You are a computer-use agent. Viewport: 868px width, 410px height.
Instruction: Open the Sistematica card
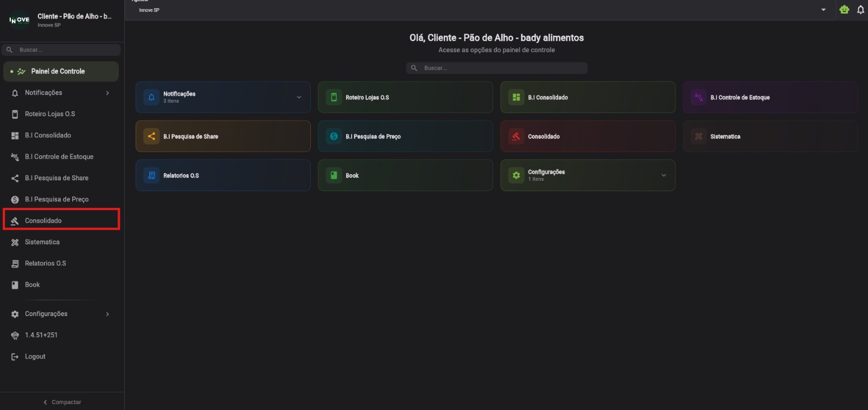(x=770, y=136)
